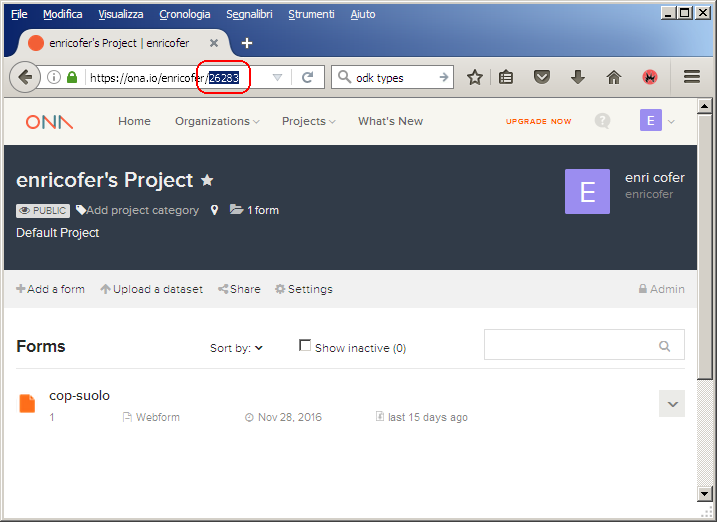Click the address bar URL
This screenshot has width=717, height=522.
coord(165,78)
